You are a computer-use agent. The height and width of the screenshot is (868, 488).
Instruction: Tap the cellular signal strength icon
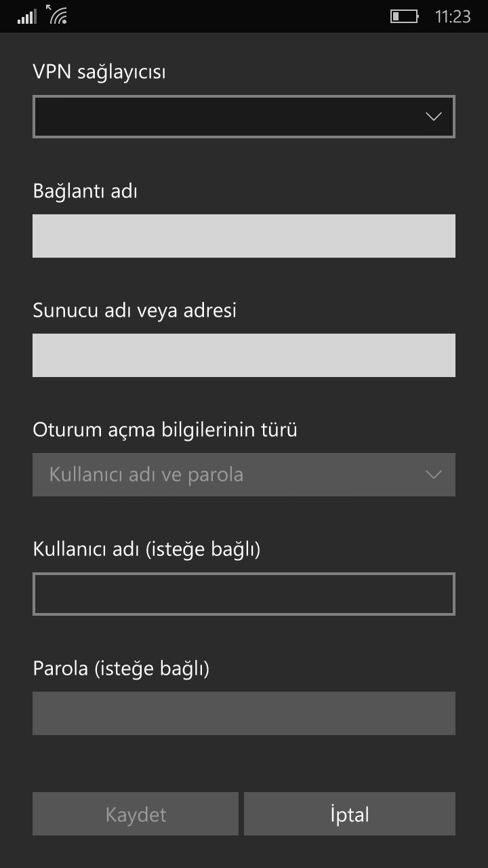pyautogui.click(x=27, y=16)
